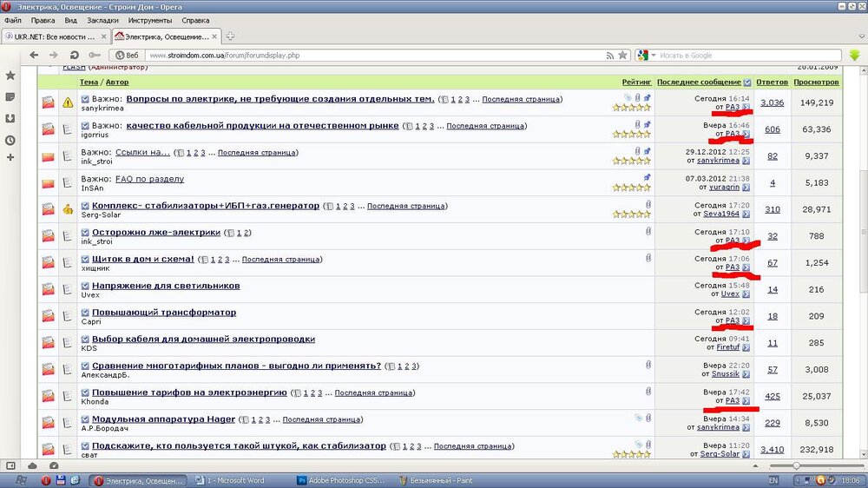Screen dimensions: 868x488
Task: Open thread Выбор кабеля для домашней электропроводки
Action: (203, 339)
